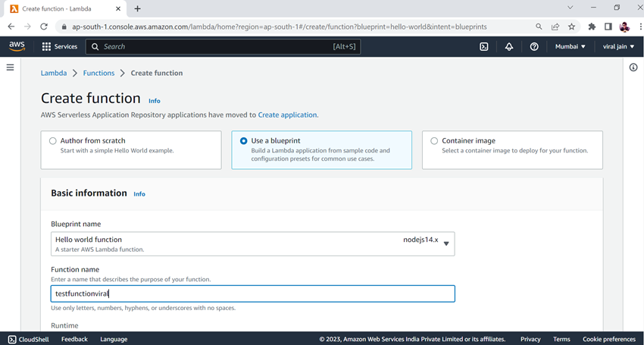
Task: Open the left hamburger navigation menu
Action: pos(11,67)
